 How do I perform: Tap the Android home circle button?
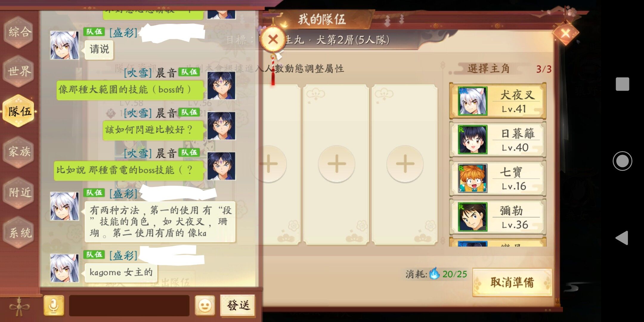(622, 161)
